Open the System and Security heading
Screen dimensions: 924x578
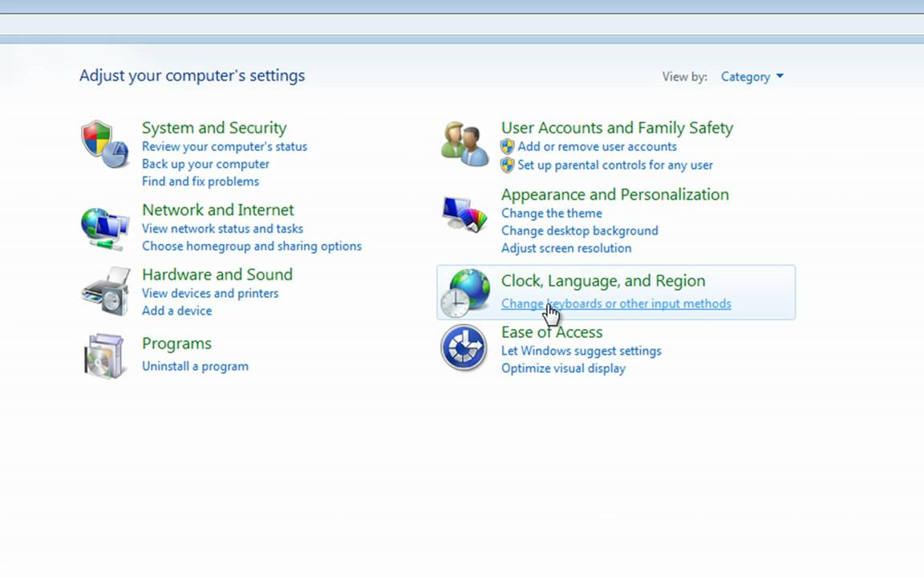(x=214, y=128)
